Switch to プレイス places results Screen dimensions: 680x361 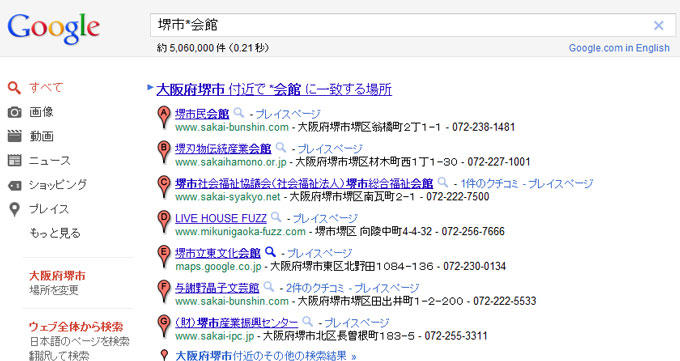pos(49,209)
